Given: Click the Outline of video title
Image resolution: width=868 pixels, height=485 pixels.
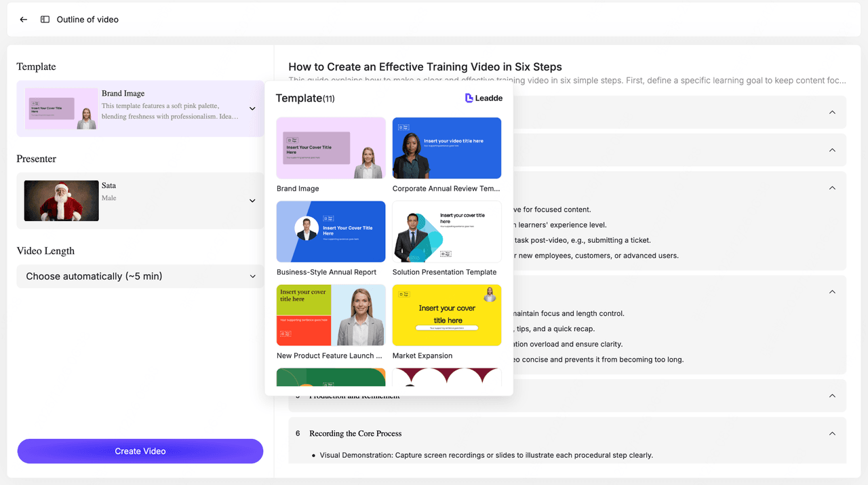Looking at the screenshot, I should (x=87, y=20).
